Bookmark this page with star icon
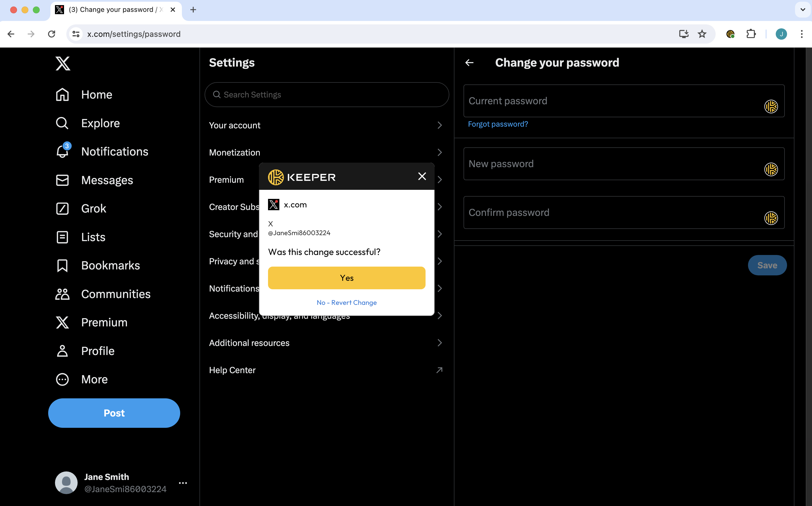Viewport: 812px width, 506px height. [x=702, y=34]
